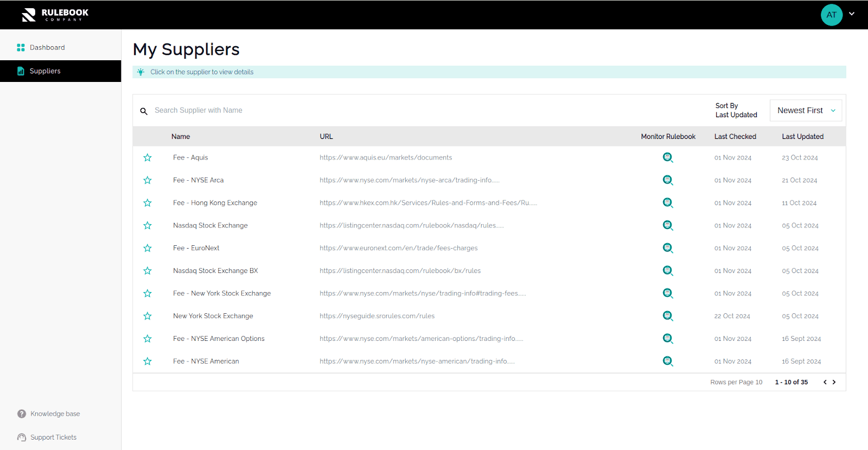Screen dimensions: 868x450
Task: Monitor rulebook for Nasdaq Stock Exchange BX
Action: point(668,271)
